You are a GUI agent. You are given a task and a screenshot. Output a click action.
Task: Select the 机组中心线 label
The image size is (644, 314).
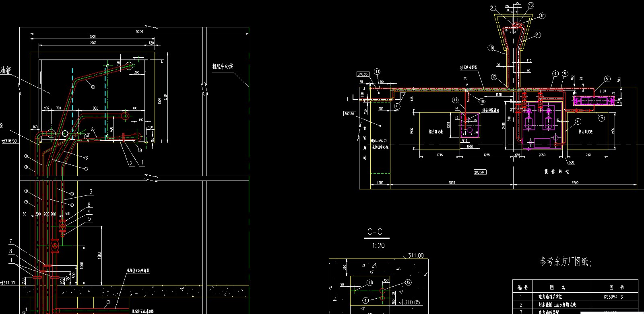point(223,66)
